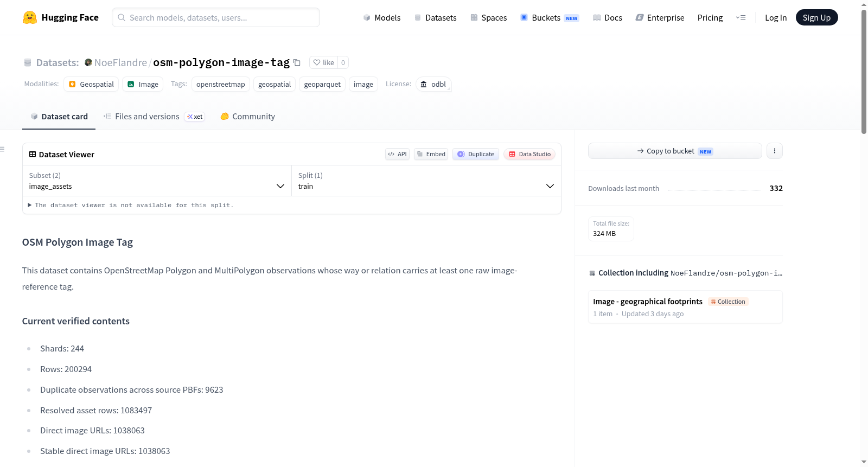Screen dimensions: 868x467
Task: Click the Sign Up button
Action: pos(816,17)
